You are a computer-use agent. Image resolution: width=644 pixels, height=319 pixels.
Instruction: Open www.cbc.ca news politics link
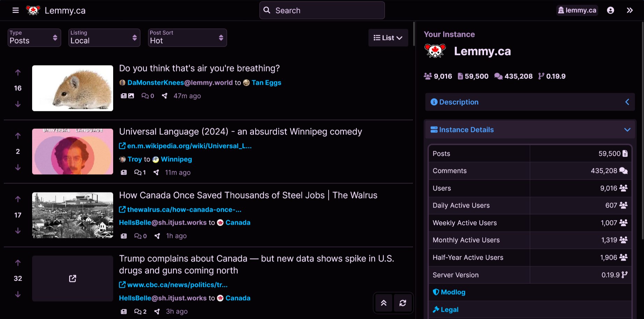tap(174, 285)
